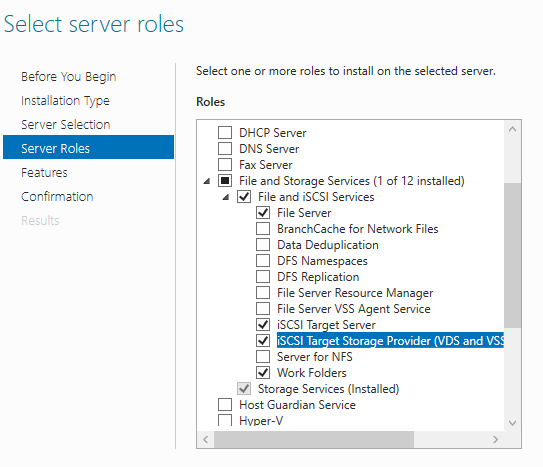Open the Before You Begin step
The height and width of the screenshot is (467, 543).
pyautogui.click(x=69, y=77)
